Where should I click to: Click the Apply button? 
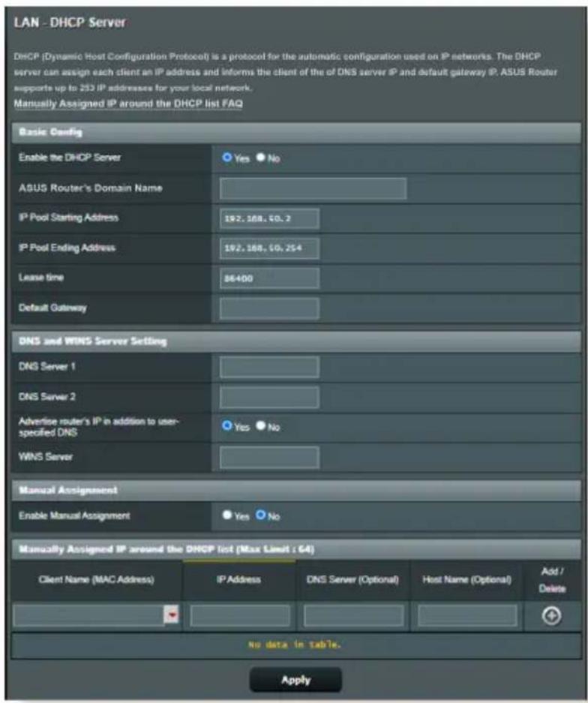[x=295, y=680]
